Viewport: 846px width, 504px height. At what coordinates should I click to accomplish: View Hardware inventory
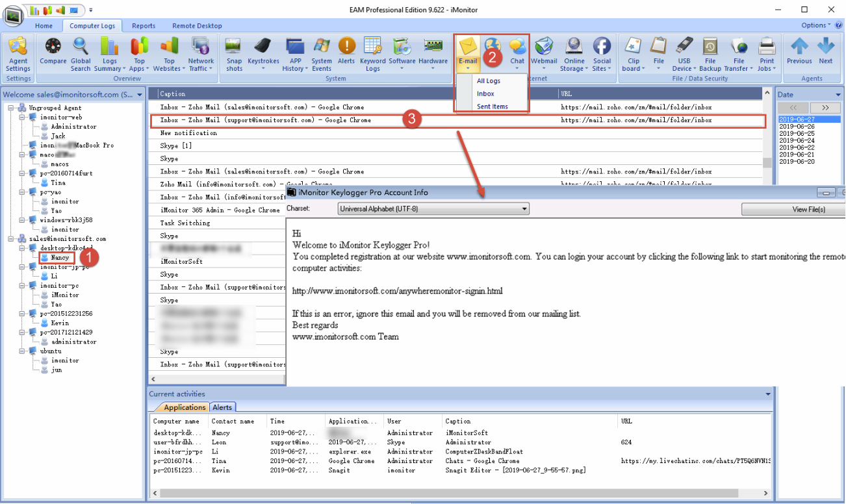pyautogui.click(x=433, y=55)
